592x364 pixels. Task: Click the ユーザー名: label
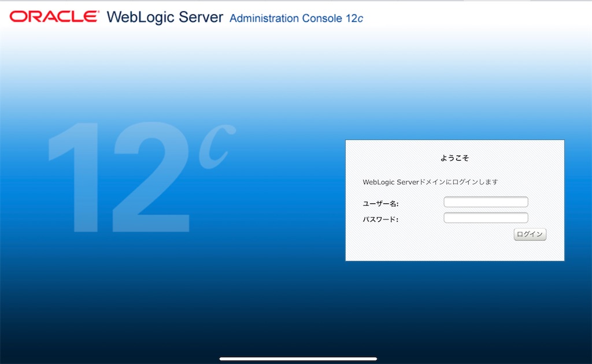[x=380, y=204]
